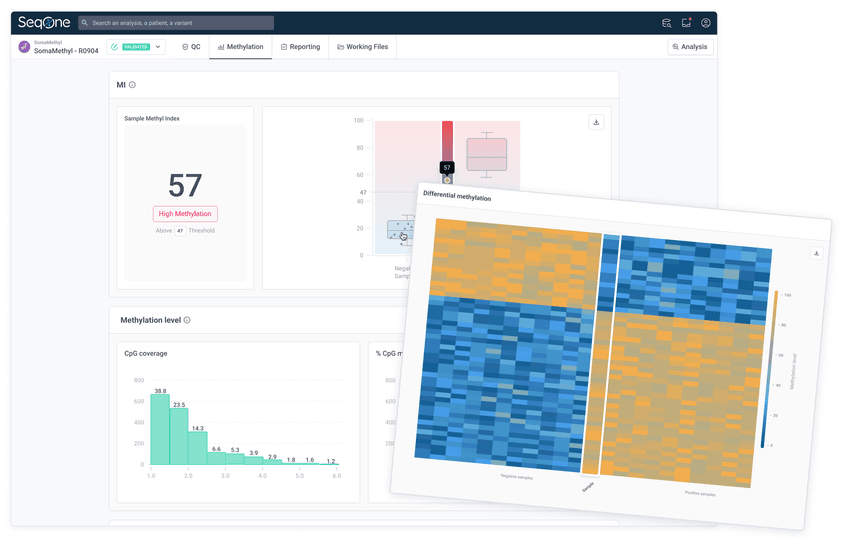Switch to the QC tab
The image size is (850, 538).
tap(191, 47)
